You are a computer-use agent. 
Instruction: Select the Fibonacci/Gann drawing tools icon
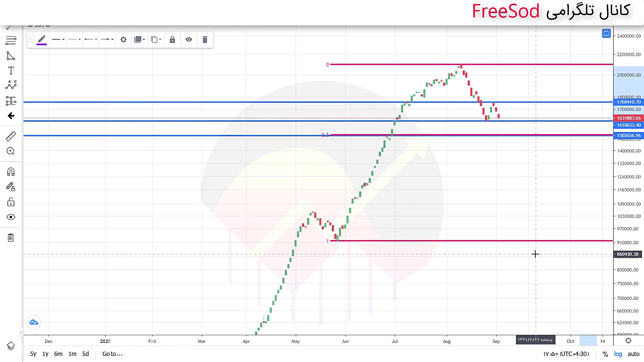(11, 41)
